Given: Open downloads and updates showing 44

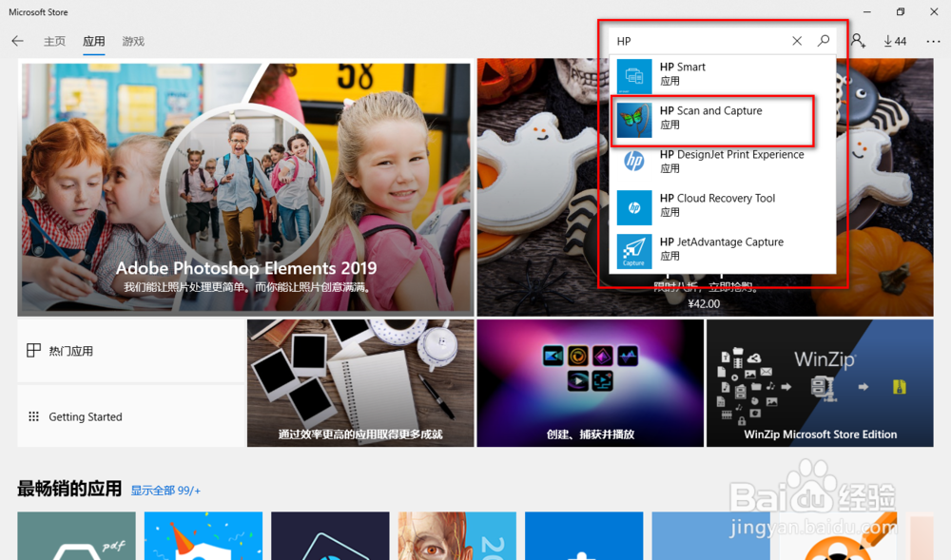Looking at the screenshot, I should tap(895, 41).
